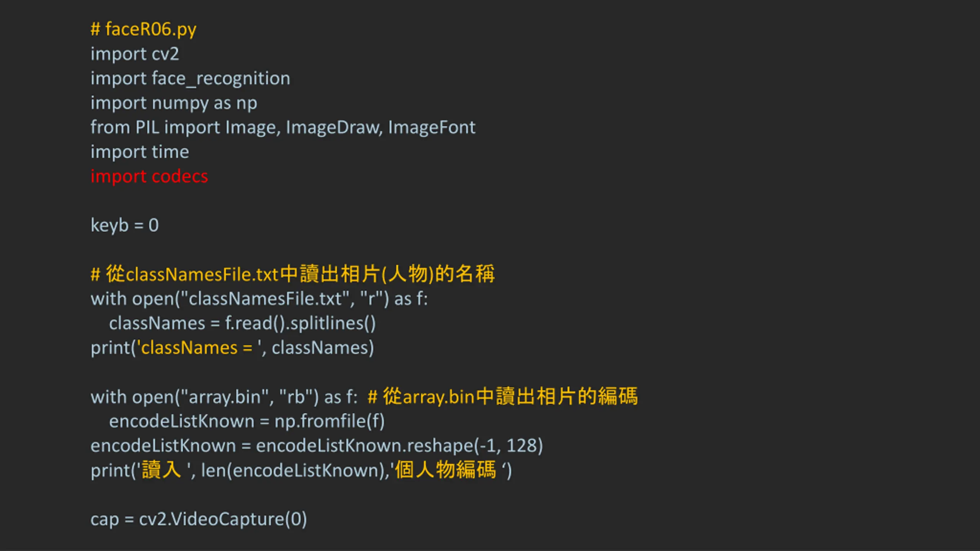Click the 'keyb = 0' assignment line

click(124, 225)
